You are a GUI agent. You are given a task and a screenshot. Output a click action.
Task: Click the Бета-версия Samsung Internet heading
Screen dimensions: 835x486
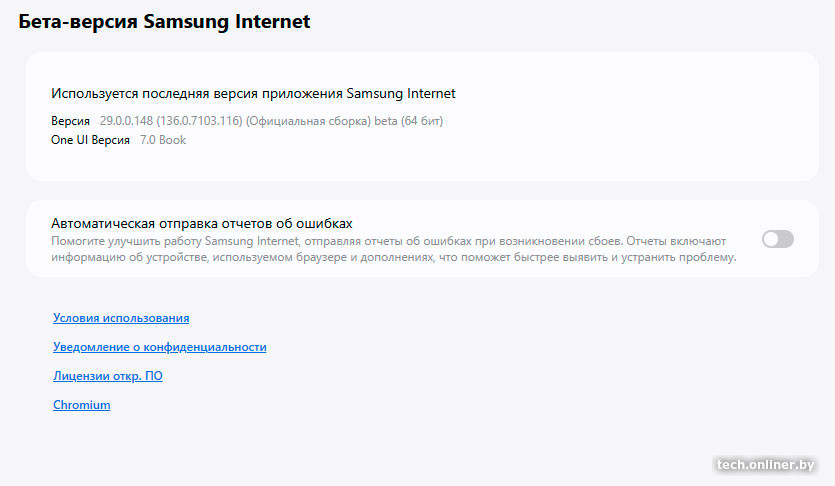point(164,21)
